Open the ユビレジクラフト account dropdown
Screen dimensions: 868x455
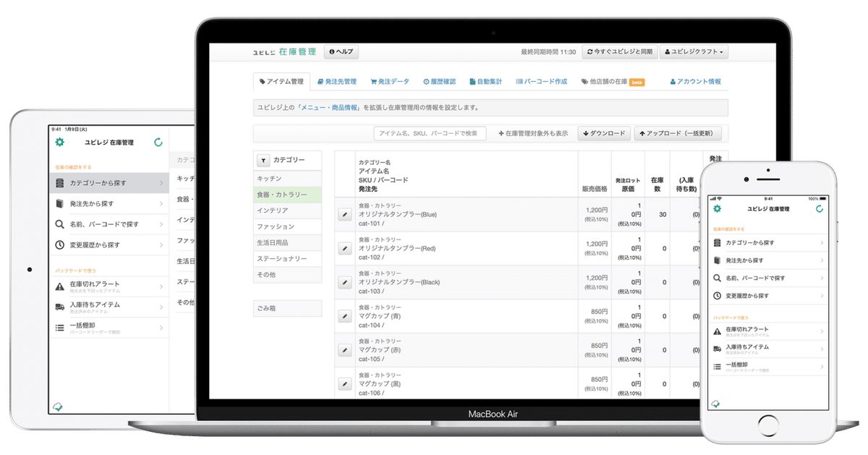(694, 52)
